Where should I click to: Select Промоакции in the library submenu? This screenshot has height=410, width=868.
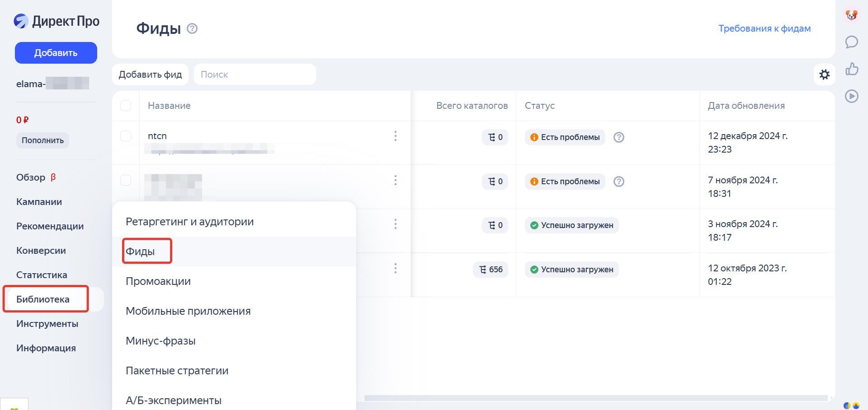[158, 281]
